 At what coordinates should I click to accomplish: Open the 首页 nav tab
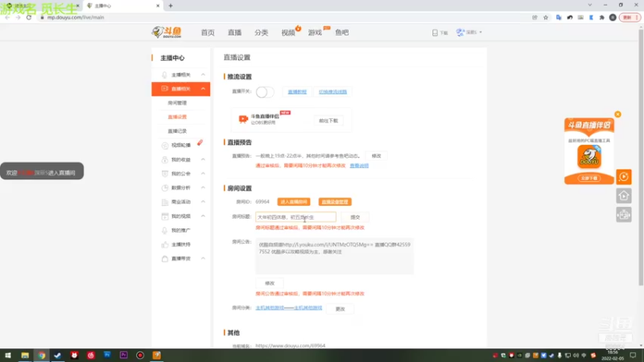pos(208,32)
